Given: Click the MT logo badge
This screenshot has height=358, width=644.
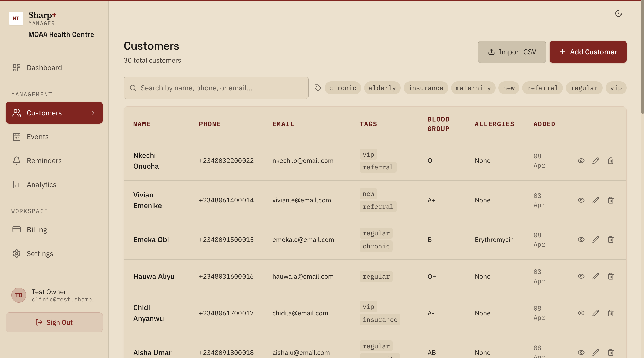Looking at the screenshot, I should [x=16, y=18].
